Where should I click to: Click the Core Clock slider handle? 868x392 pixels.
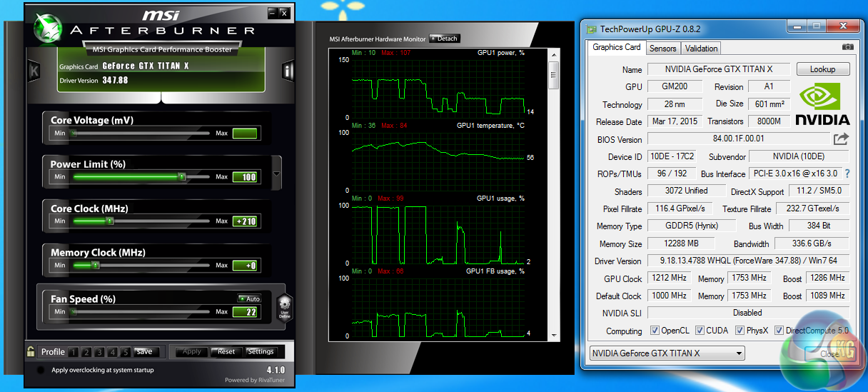click(110, 221)
